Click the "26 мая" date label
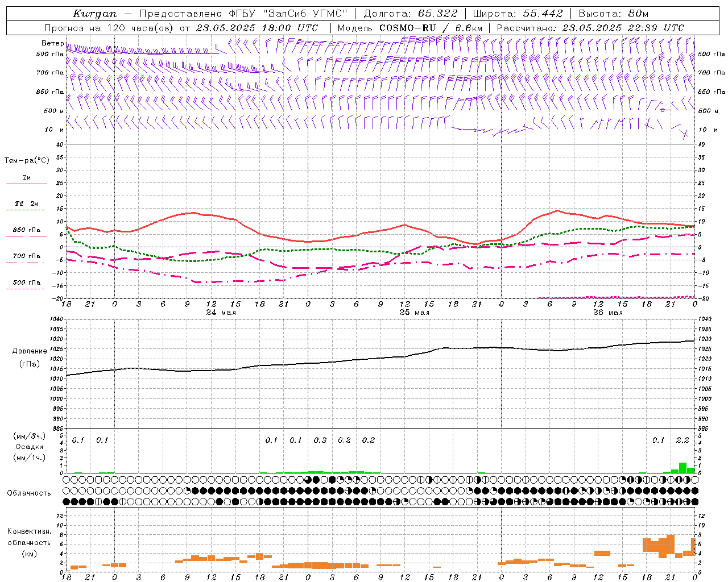The width and height of the screenshot is (728, 582). click(x=607, y=313)
